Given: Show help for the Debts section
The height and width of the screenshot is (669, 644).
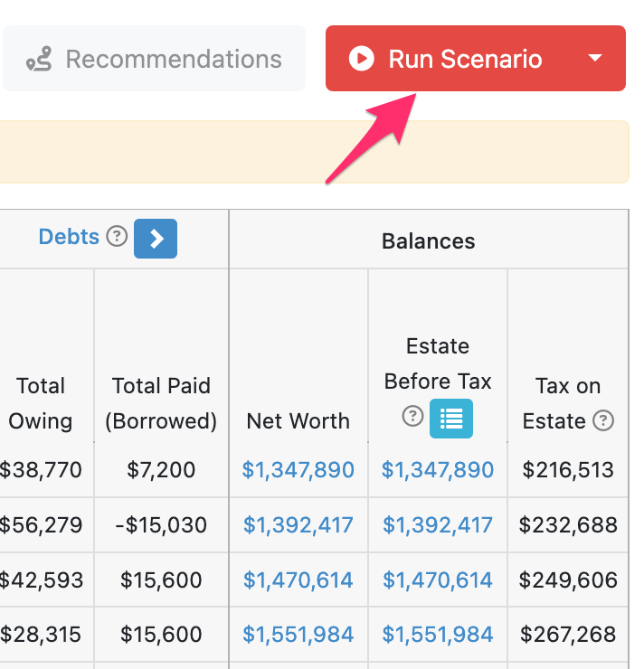Looking at the screenshot, I should pos(117,236).
